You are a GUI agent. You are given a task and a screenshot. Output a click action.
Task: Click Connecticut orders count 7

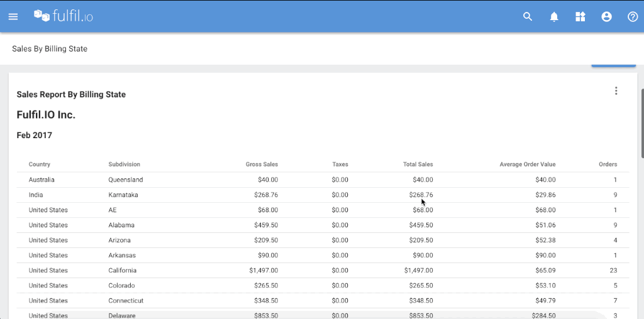(615, 301)
